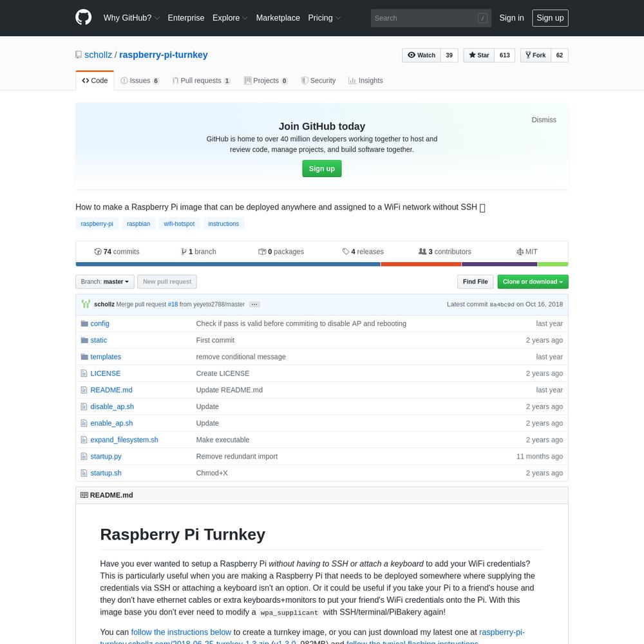Select the wifi-hotspot topic tag

[x=179, y=224]
